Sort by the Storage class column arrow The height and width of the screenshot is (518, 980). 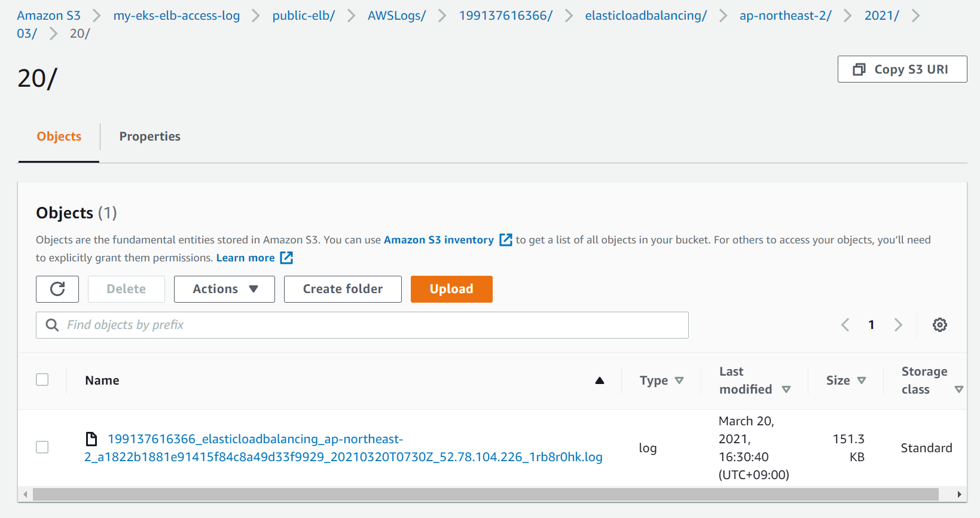click(x=959, y=389)
